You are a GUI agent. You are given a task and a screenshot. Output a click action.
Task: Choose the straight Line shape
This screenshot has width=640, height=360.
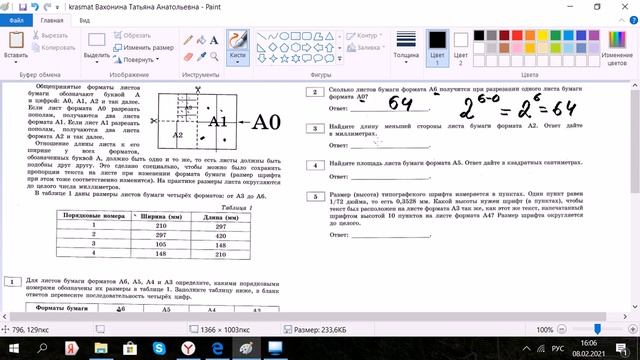[x=262, y=36]
